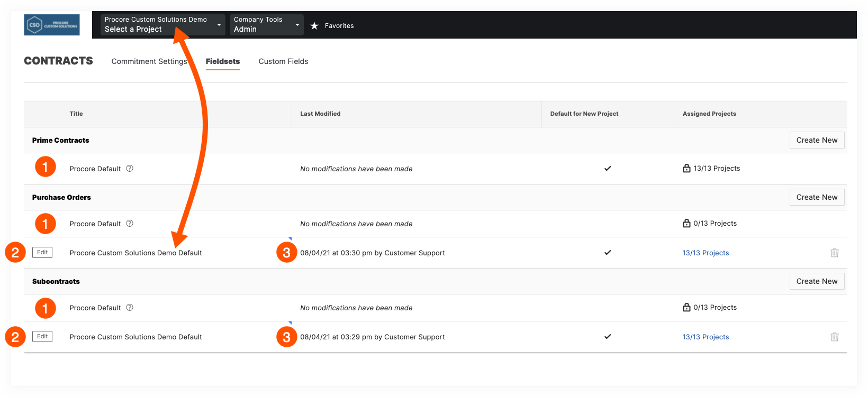Screen dimensions: 868x397
Task: Open 13/13 Projects link in Purchase Orders
Action: 706,253
